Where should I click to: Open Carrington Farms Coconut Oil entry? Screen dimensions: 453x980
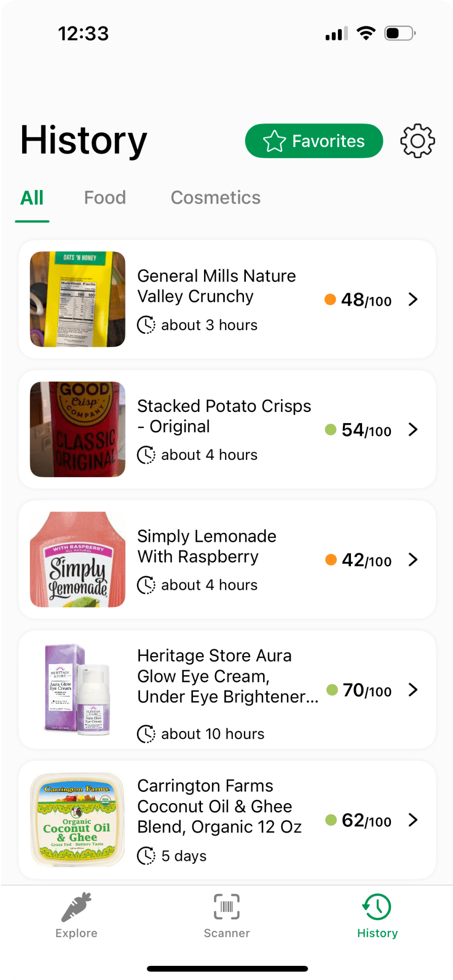[x=220, y=806]
